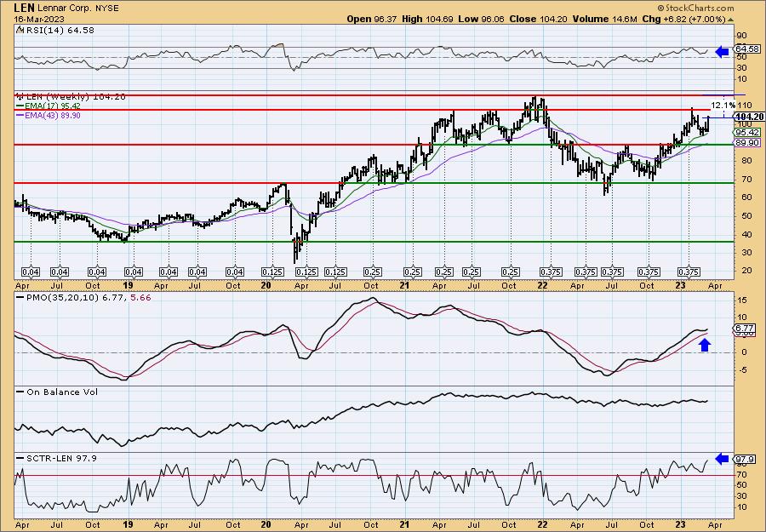The image size is (766, 532).
Task: Click the line icon before SCTR-LEN label
Action: (x=20, y=458)
